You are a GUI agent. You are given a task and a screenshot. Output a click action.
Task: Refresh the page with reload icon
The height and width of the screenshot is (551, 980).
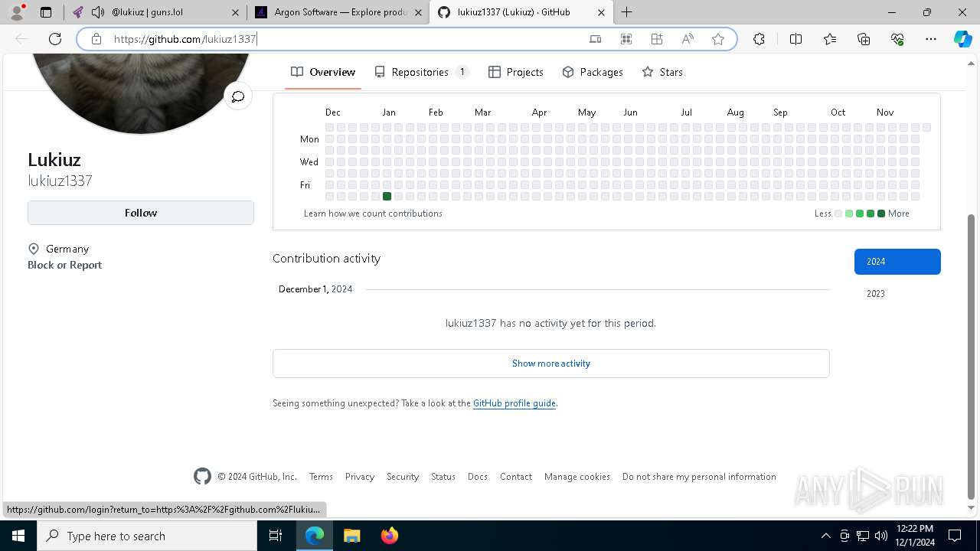[55, 39]
